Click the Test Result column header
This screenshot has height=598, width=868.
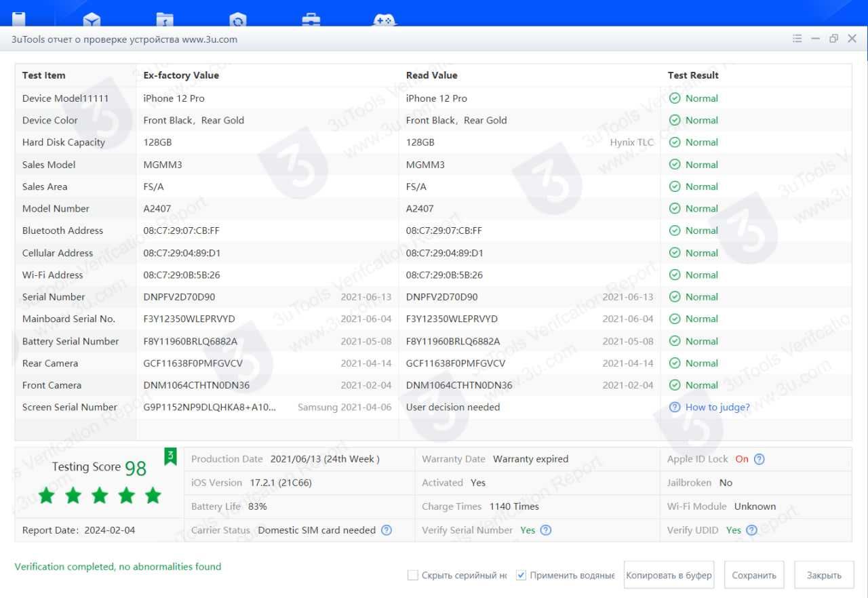click(693, 75)
